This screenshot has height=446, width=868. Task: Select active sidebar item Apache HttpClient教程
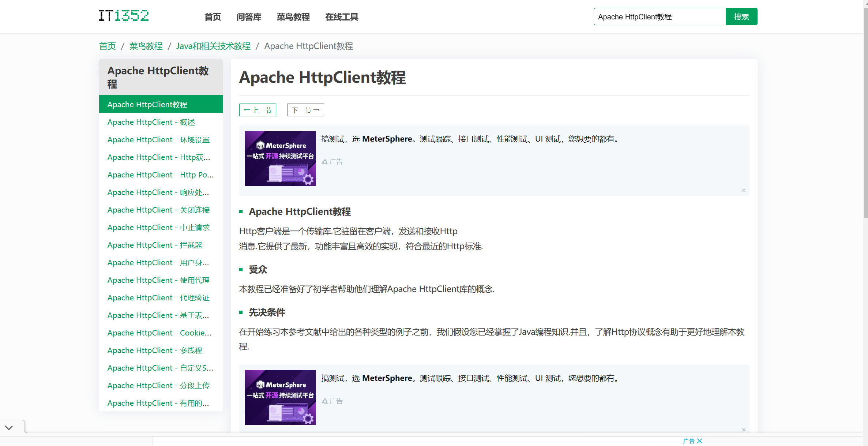click(x=161, y=104)
